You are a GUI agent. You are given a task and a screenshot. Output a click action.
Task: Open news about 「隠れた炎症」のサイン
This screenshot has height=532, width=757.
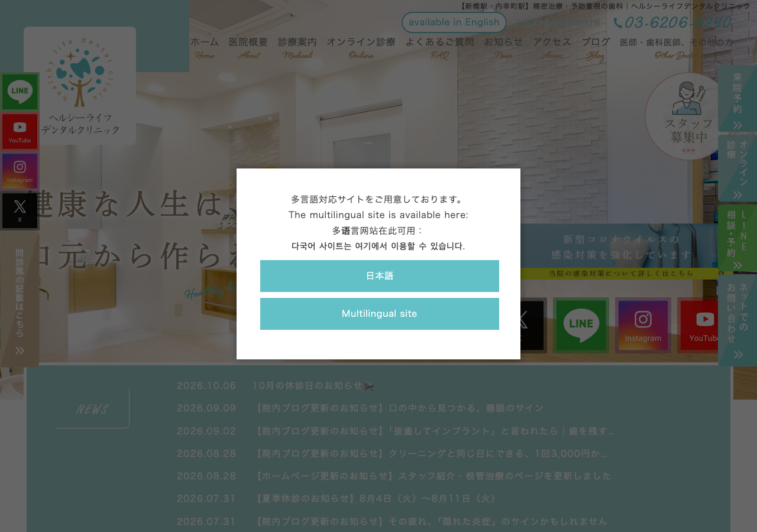430,521
